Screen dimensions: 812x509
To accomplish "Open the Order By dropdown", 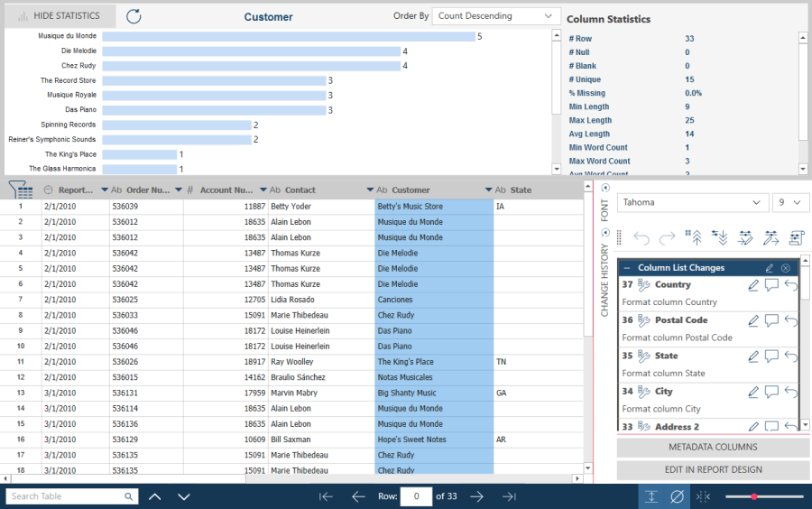I will [496, 16].
